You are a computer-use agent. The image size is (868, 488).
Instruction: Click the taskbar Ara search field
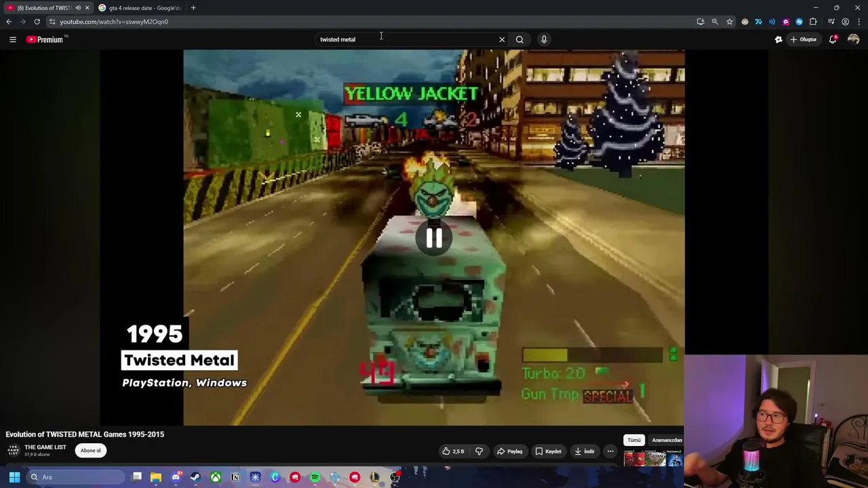point(76,477)
